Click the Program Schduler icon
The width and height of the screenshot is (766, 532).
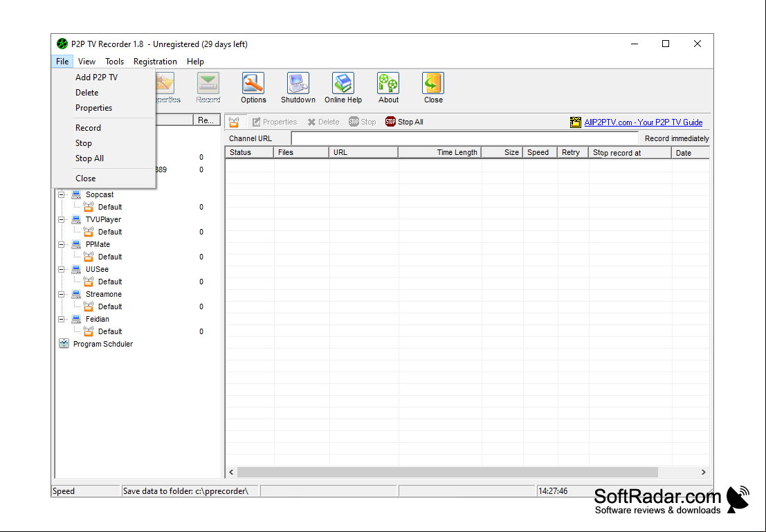pos(64,343)
